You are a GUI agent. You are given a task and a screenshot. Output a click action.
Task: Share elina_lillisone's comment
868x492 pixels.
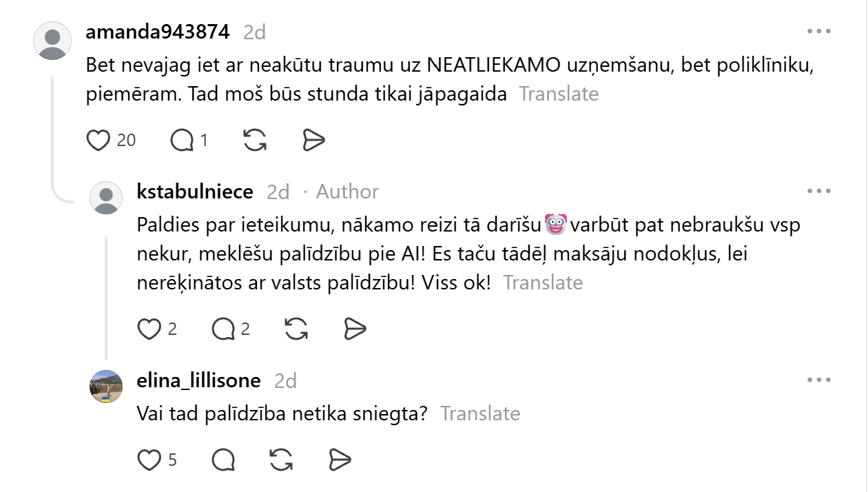340,460
